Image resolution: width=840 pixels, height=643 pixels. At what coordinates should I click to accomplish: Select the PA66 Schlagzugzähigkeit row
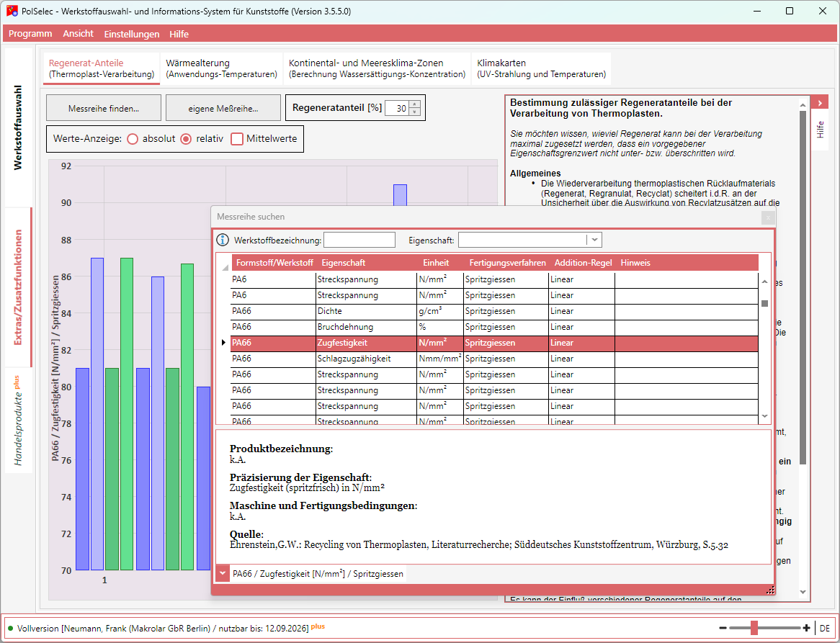(494, 358)
